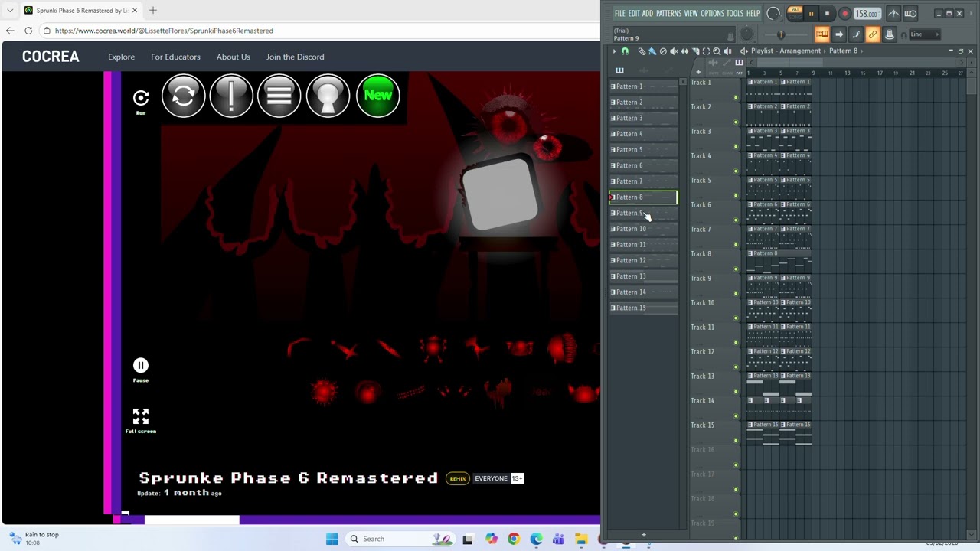Screen dimensions: 980x551
Task: Click the tempo 158.000 field
Action: click(867, 14)
